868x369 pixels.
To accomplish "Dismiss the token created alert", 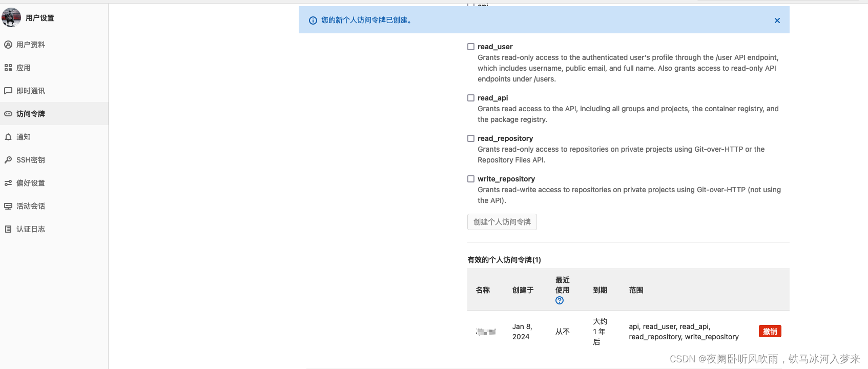I will pos(777,20).
